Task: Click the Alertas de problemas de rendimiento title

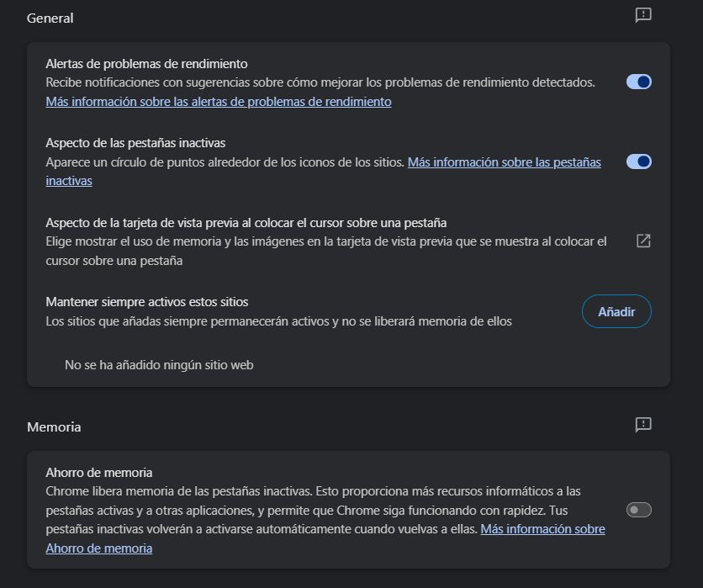Action: click(146, 64)
